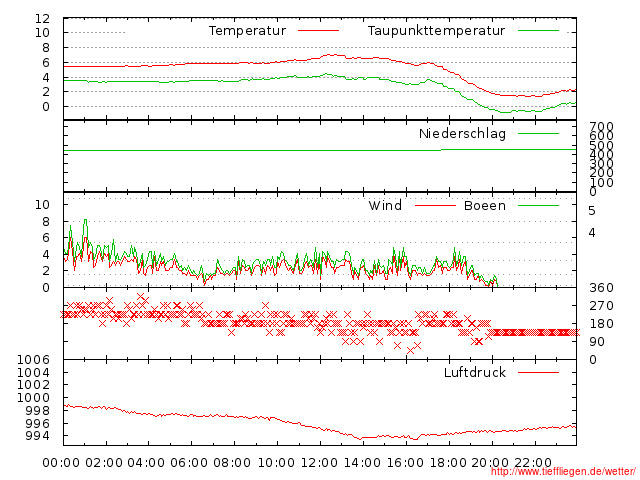Click the 700 precipitation axis label
The height and width of the screenshot is (480, 640).
click(601, 127)
